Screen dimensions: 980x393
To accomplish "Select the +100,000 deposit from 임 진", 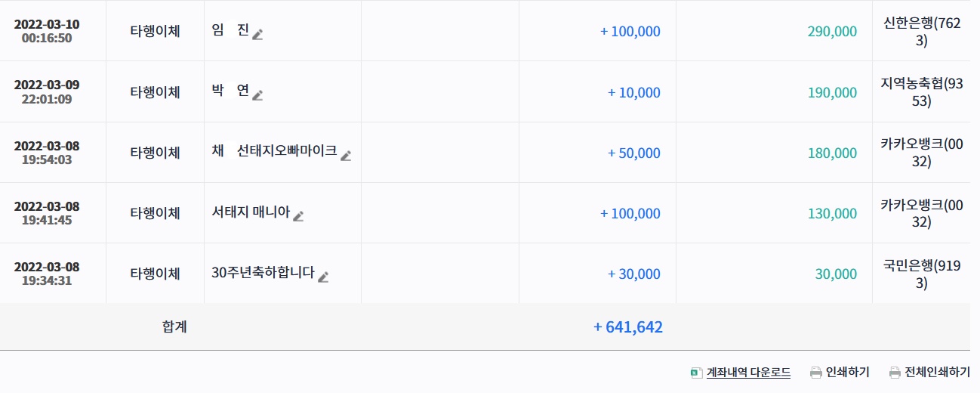I will [x=630, y=32].
